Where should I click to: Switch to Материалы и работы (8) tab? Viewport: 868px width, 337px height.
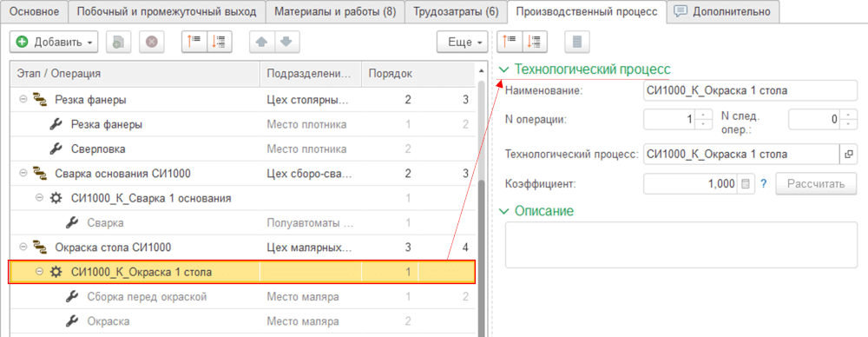click(x=335, y=11)
